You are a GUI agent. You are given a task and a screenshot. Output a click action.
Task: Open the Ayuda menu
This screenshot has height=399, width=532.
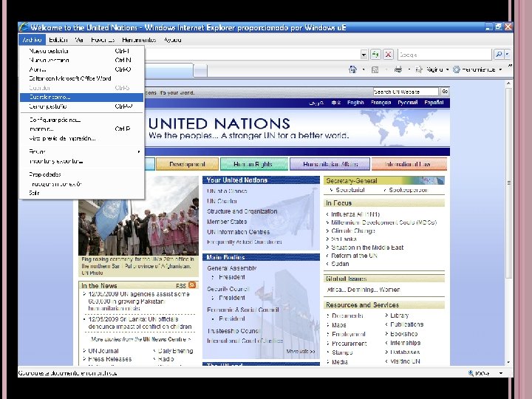pyautogui.click(x=172, y=40)
